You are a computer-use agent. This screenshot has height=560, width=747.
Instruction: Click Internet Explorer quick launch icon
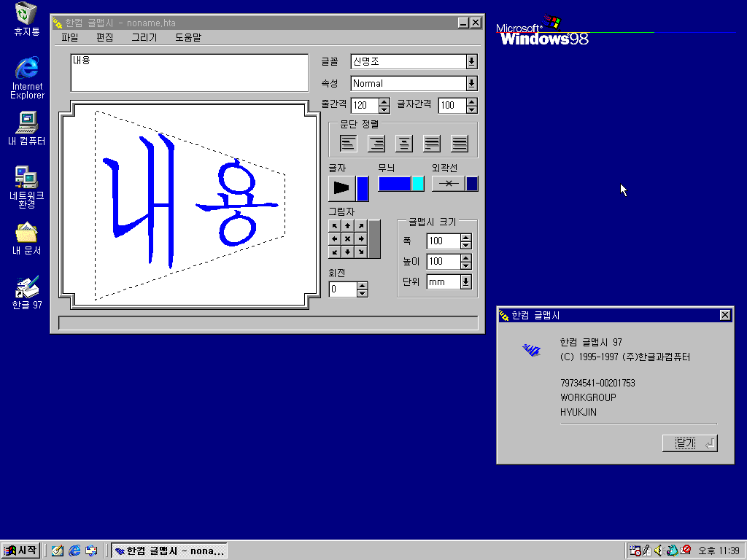tap(74, 551)
